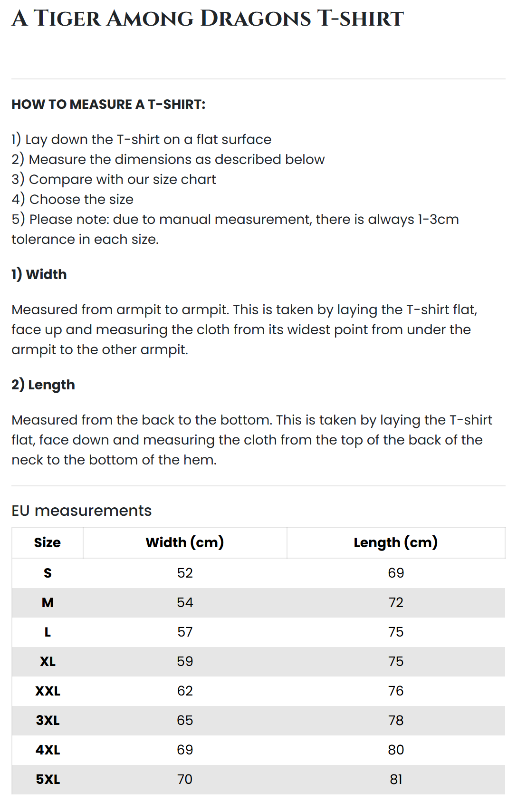Click the width value 52 for size S
This screenshot has width=517, height=812.
[185, 573]
